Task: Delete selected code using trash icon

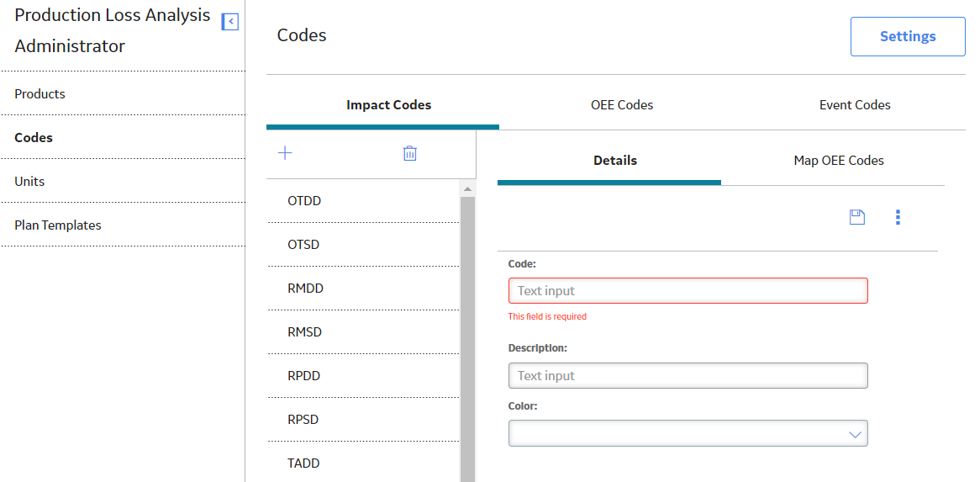Action: point(409,153)
